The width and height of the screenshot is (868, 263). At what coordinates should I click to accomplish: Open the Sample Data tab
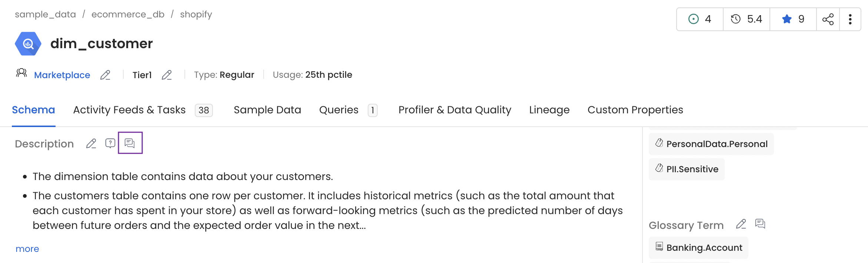267,110
